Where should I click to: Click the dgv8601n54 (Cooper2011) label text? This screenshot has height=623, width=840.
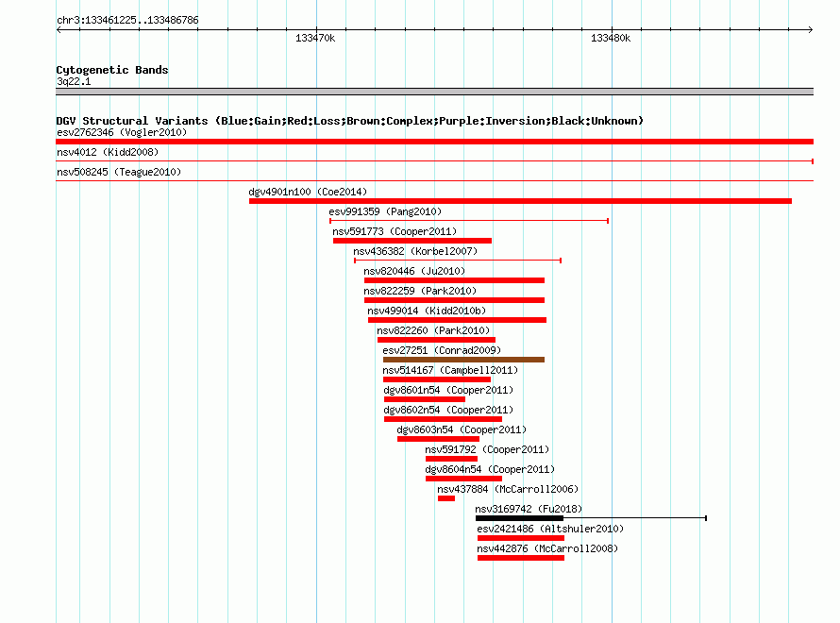(448, 390)
